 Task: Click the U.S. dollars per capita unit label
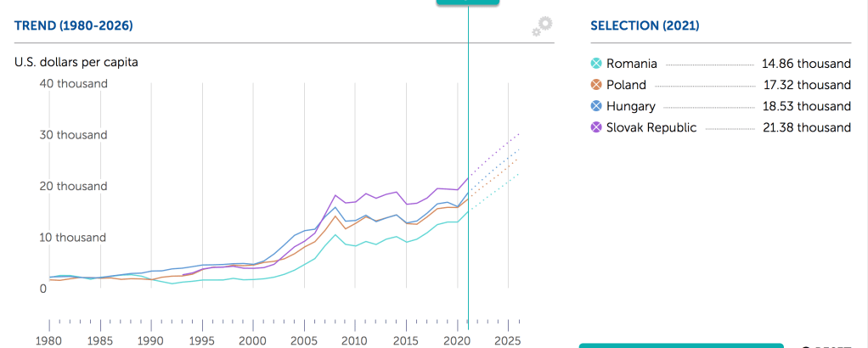76,62
